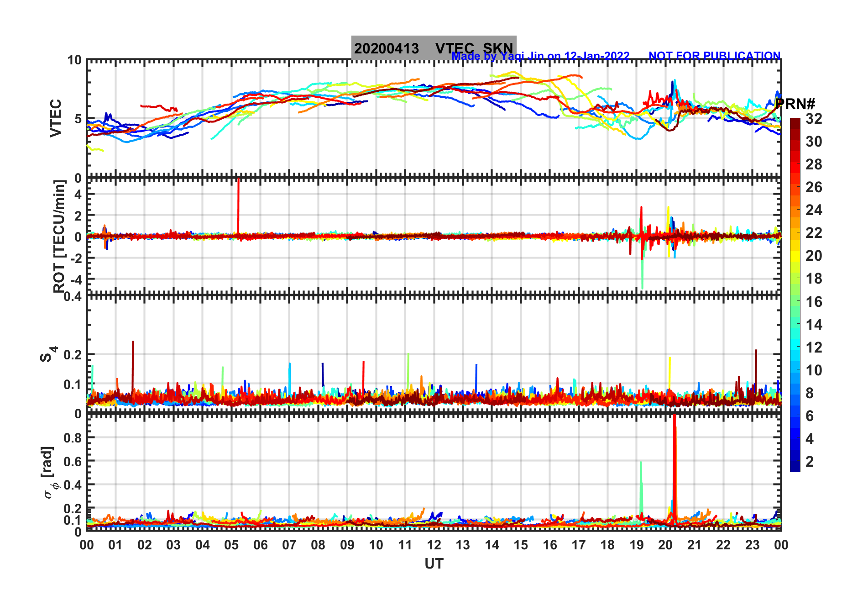Click the dark blue bottom of PRN colorbar near 2
The width and height of the screenshot is (868, 590).
pyautogui.click(x=795, y=467)
